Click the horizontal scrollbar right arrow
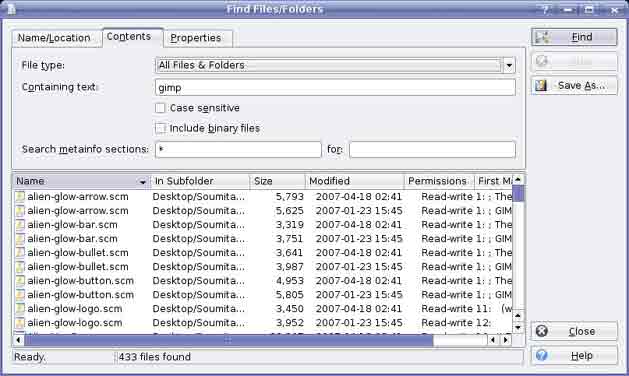Image resolution: width=629 pixels, height=376 pixels. coord(506,340)
